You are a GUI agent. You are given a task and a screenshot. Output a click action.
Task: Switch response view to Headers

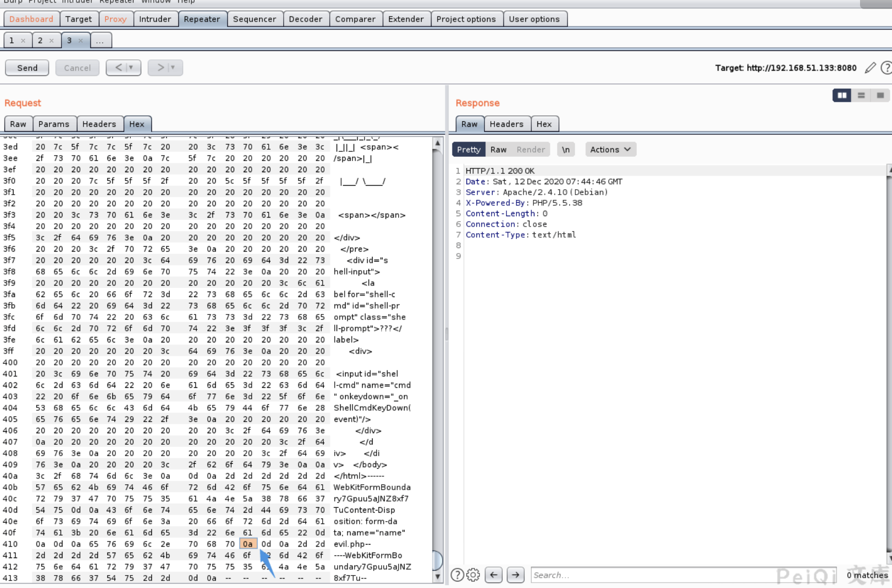coord(506,124)
